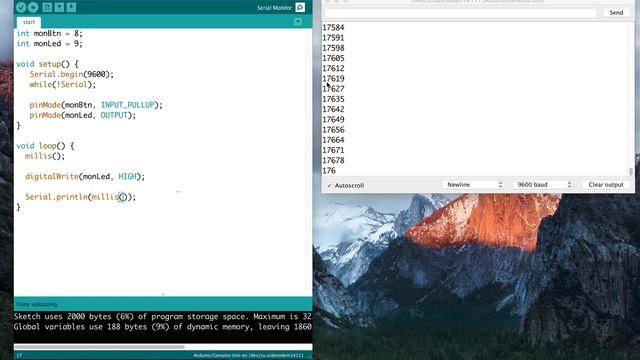Click 'void loop() {' line
Image resolution: width=640 pixels, height=360 pixels.
click(x=45, y=146)
